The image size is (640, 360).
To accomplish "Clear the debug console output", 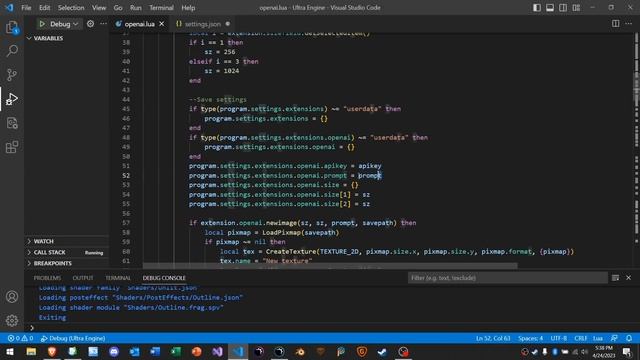I will (616, 278).
